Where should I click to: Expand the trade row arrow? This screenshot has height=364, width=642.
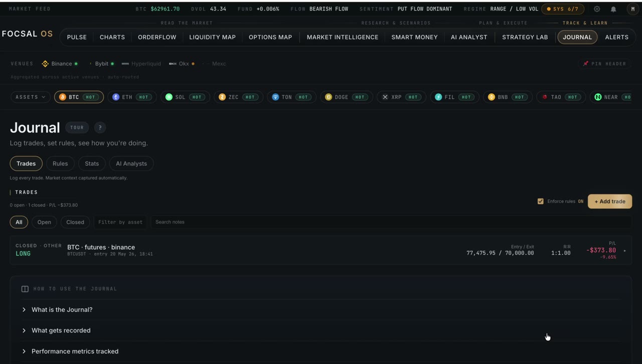[x=624, y=251]
